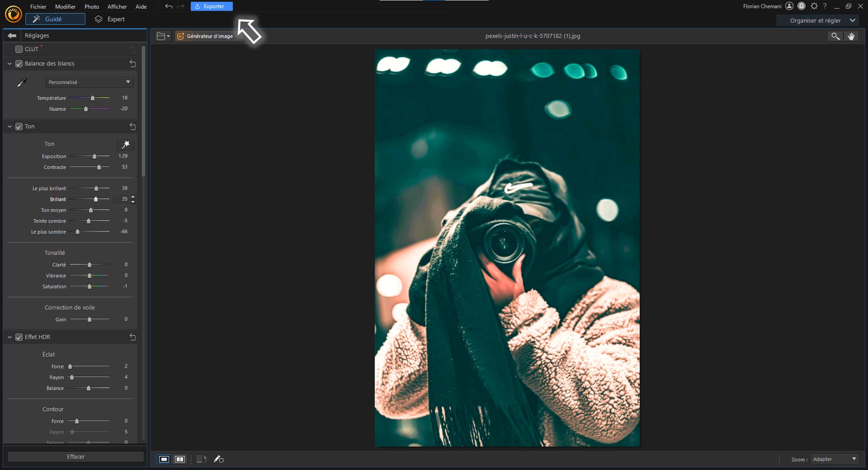Adjust the Saturation slider

89,286
